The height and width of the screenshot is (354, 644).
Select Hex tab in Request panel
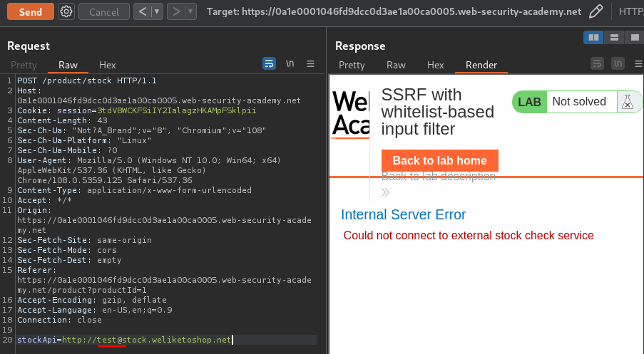point(107,65)
